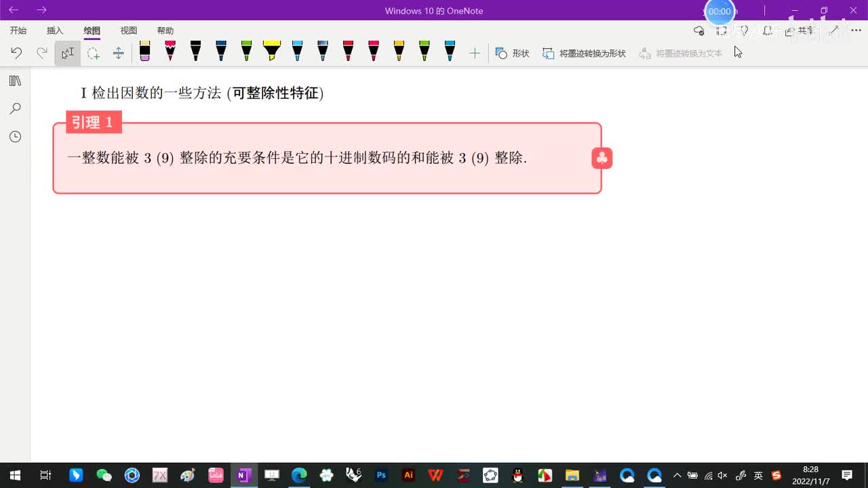Click the heading 检出因数的一些方法
Viewport: 868px width, 488px height.
click(157, 93)
